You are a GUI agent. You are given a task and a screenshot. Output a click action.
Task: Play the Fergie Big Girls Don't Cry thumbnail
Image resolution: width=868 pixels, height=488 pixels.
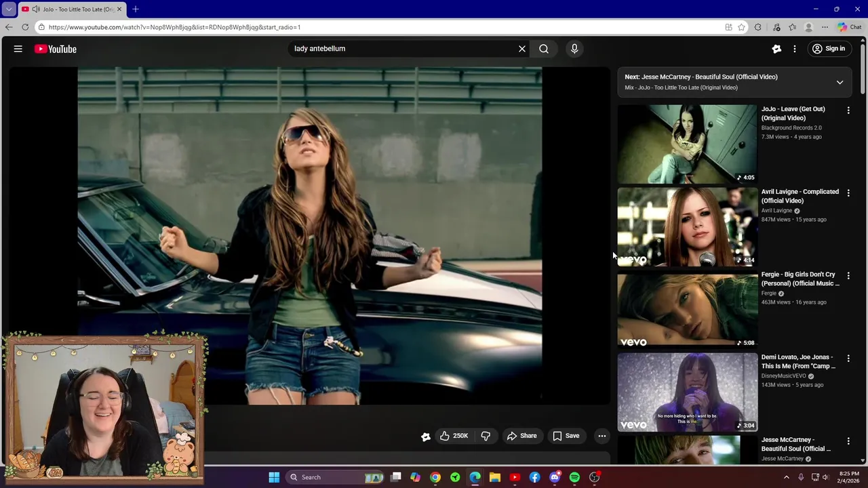click(688, 309)
